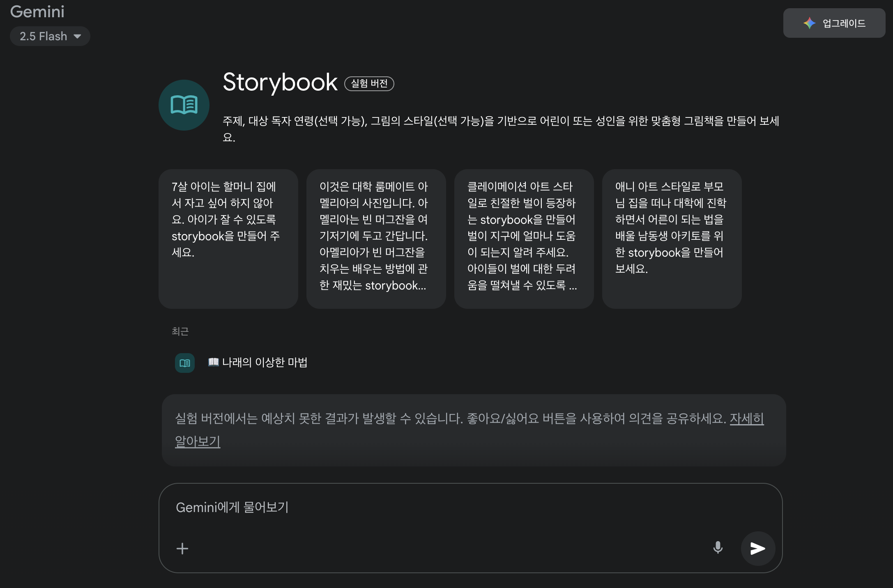Click the 실험 버전 badge
Screen dimensions: 893x588
[x=369, y=83]
